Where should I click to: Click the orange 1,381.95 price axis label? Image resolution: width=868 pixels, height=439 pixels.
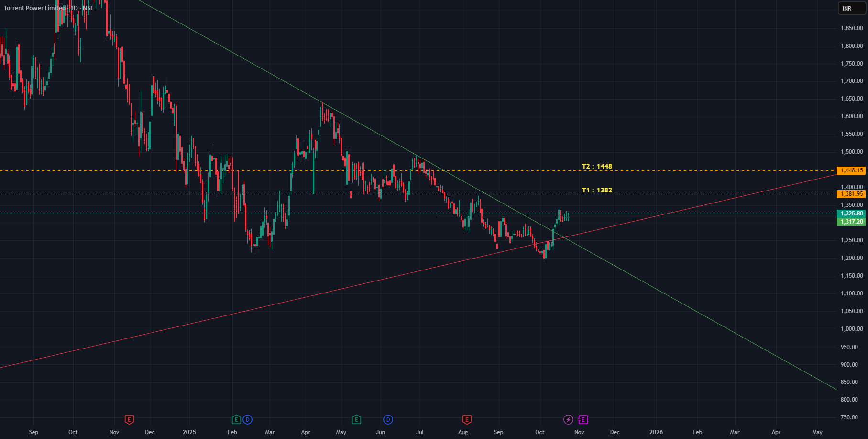pos(851,194)
